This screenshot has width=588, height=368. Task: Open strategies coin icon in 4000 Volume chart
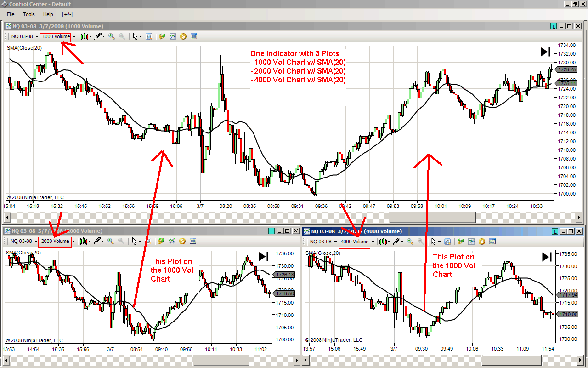481,241
